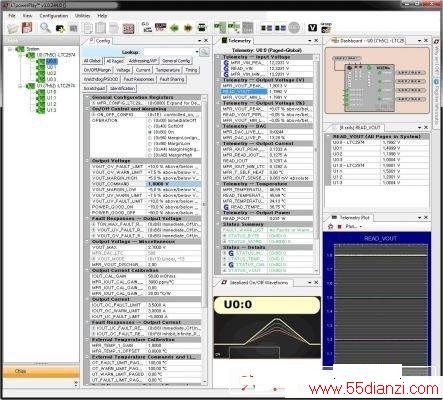Choose the last MarginHigh radio button
This screenshot has height=400, width=443.
click(x=150, y=155)
